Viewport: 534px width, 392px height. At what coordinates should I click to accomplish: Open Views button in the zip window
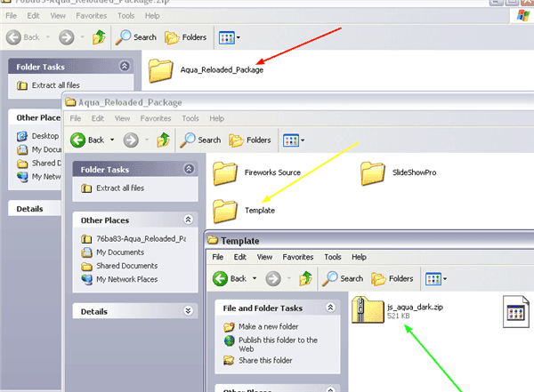pos(226,37)
